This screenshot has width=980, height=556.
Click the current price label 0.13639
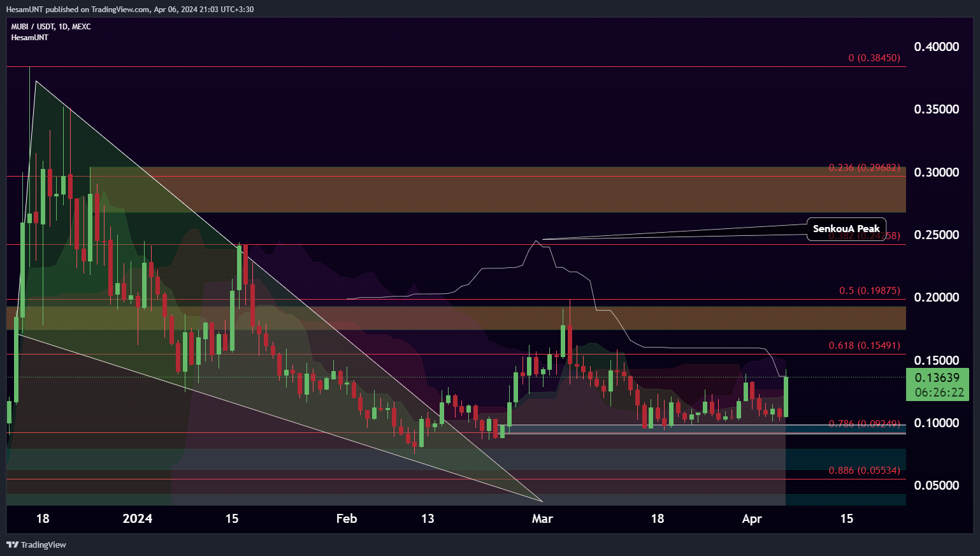(937, 377)
